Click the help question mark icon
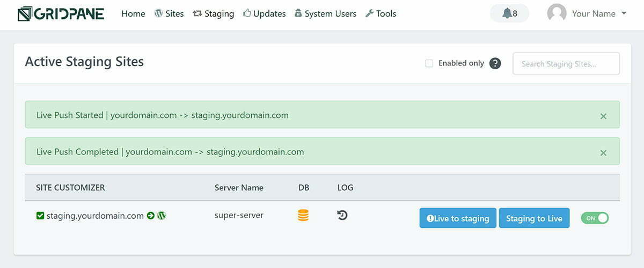 tap(495, 63)
